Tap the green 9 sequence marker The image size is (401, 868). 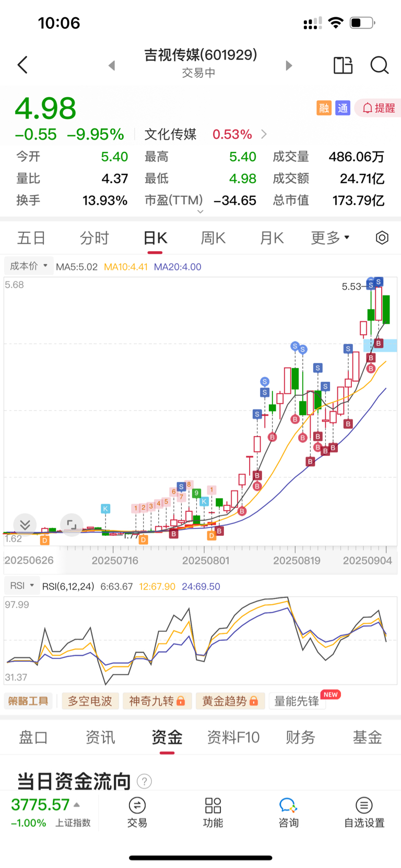click(x=197, y=493)
